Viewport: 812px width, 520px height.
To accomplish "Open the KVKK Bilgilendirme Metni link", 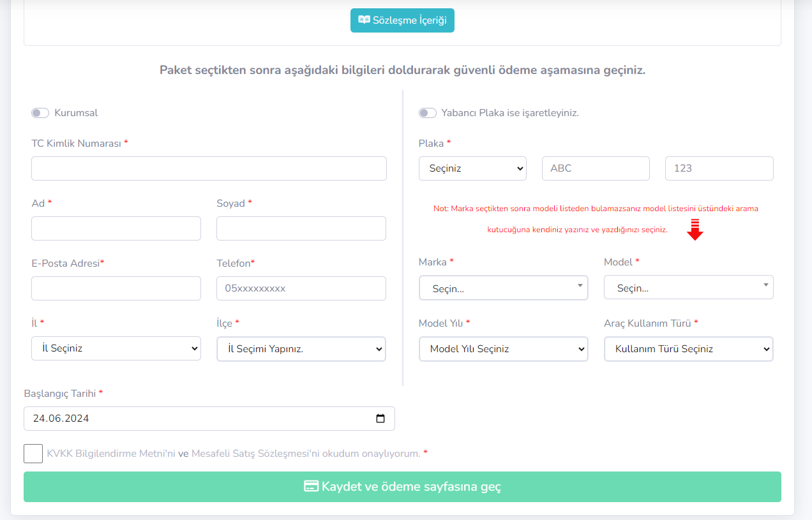I will (x=111, y=454).
